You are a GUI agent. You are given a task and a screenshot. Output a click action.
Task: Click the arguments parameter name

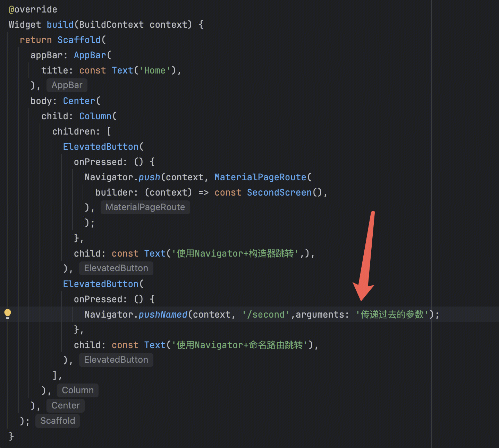pos(320,315)
